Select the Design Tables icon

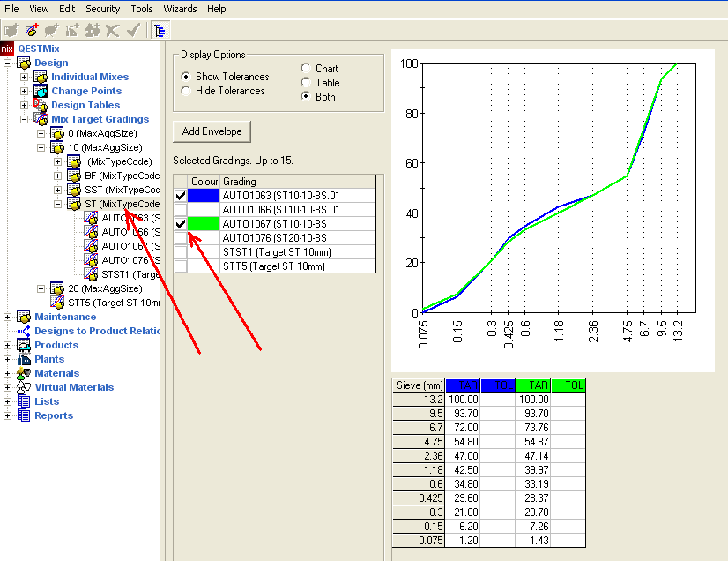[x=41, y=105]
